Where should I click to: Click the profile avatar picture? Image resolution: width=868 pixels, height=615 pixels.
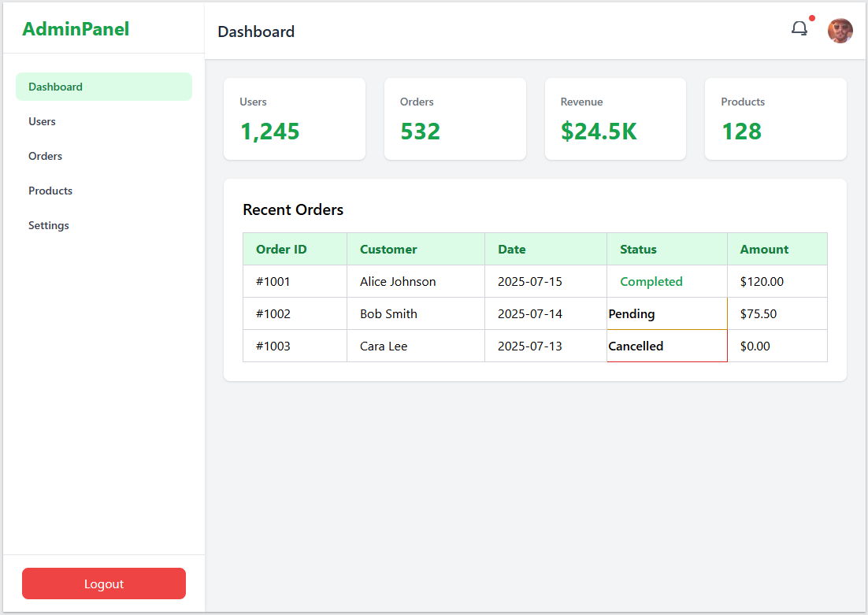[840, 31]
